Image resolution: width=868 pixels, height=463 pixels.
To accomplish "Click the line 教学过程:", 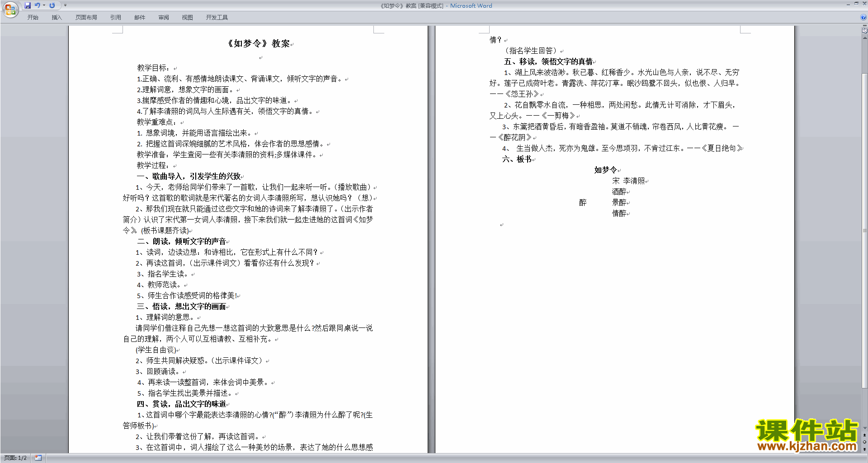I will [153, 165].
